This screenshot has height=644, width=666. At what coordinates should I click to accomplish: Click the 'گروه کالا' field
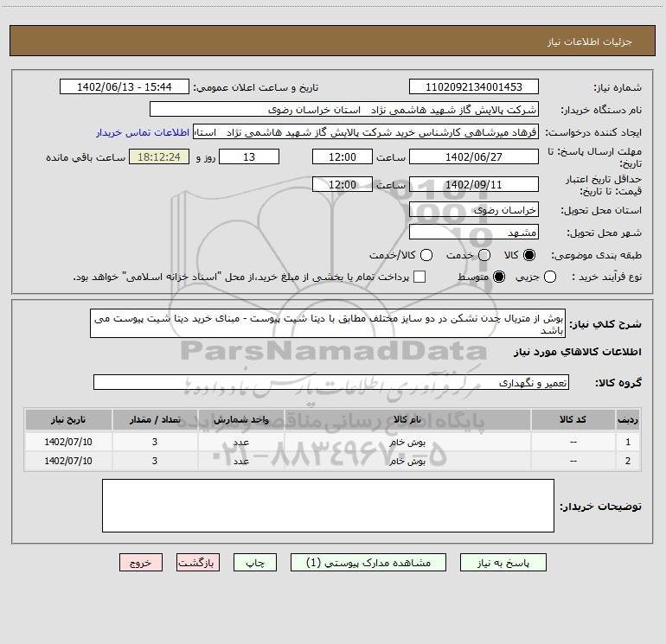click(x=330, y=382)
